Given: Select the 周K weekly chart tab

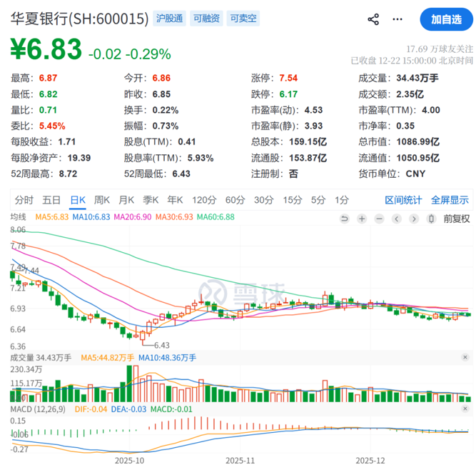Looking at the screenshot, I should 101,200.
